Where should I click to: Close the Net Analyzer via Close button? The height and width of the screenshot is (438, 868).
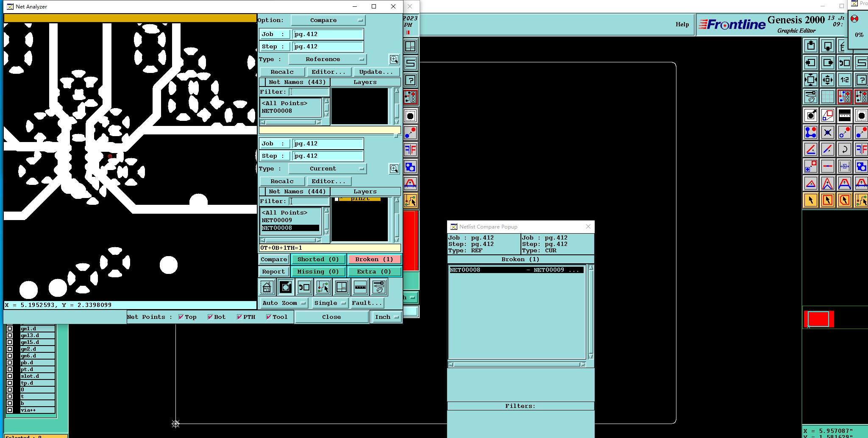pos(331,317)
